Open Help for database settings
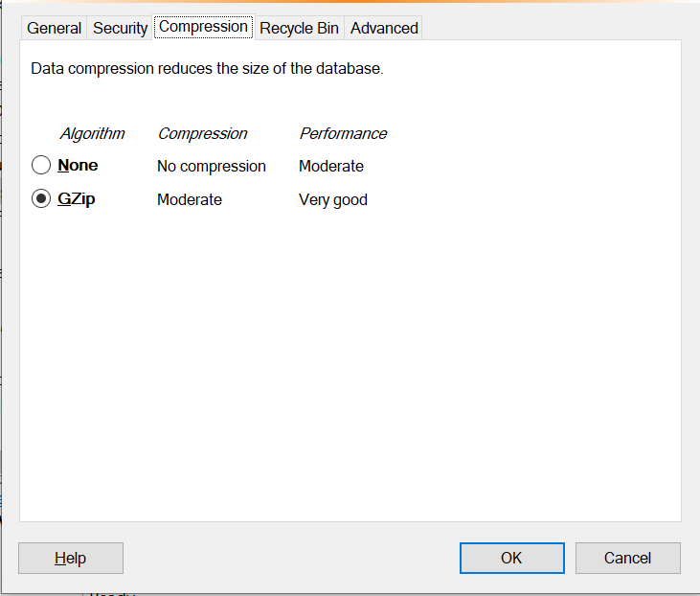 point(71,558)
